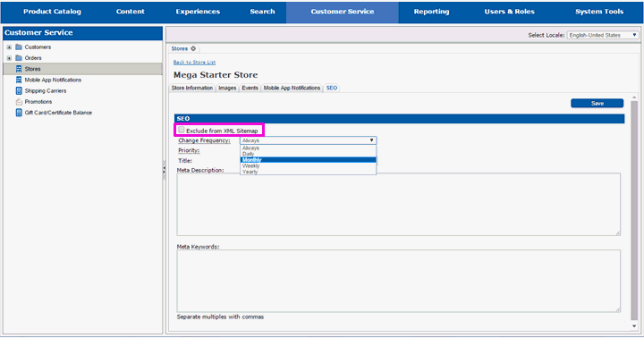Click the scroll down arrow of the form
644x338 pixels.
tap(634, 325)
